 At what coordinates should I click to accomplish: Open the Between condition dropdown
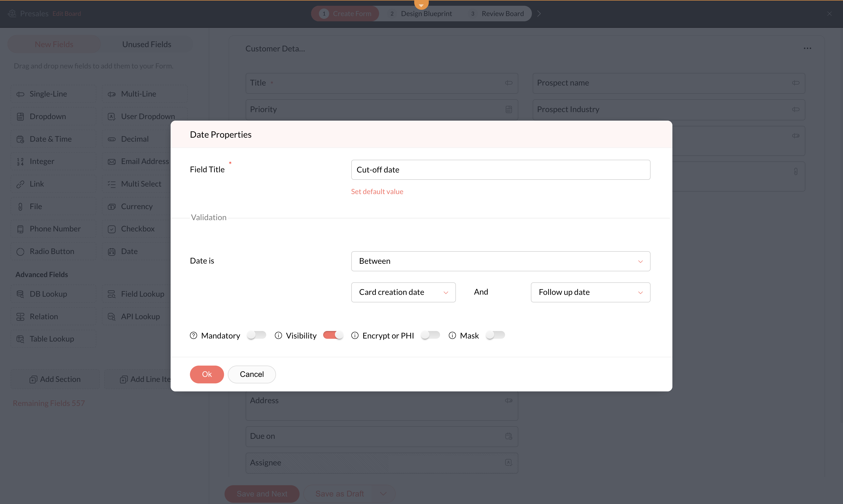(x=501, y=261)
